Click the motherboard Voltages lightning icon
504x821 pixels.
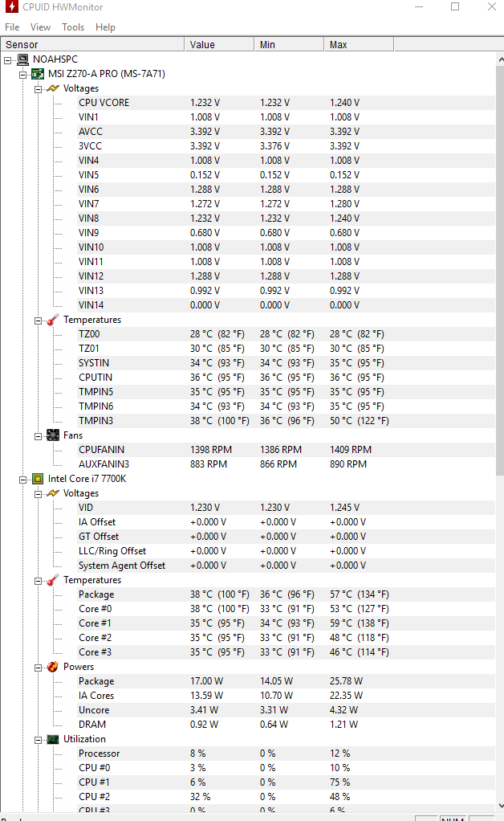53,88
